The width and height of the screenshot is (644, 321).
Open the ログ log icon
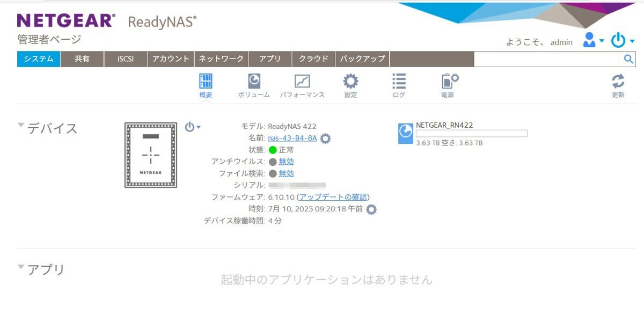(399, 81)
